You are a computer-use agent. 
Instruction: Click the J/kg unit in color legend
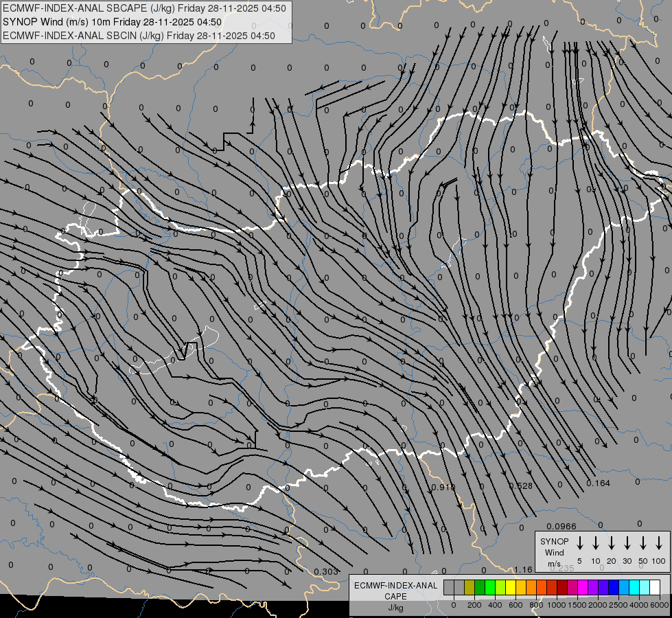[395, 608]
